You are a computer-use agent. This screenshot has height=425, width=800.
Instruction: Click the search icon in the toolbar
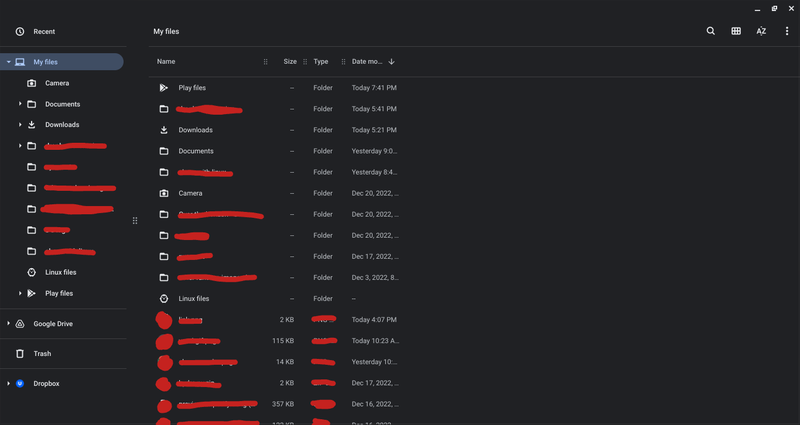pyautogui.click(x=711, y=31)
